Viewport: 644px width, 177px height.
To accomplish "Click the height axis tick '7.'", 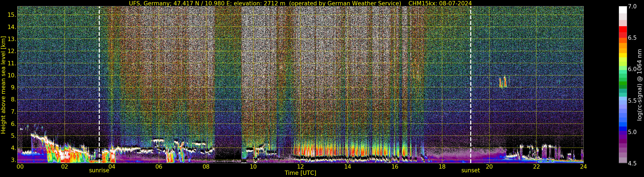I will coord(13,112).
